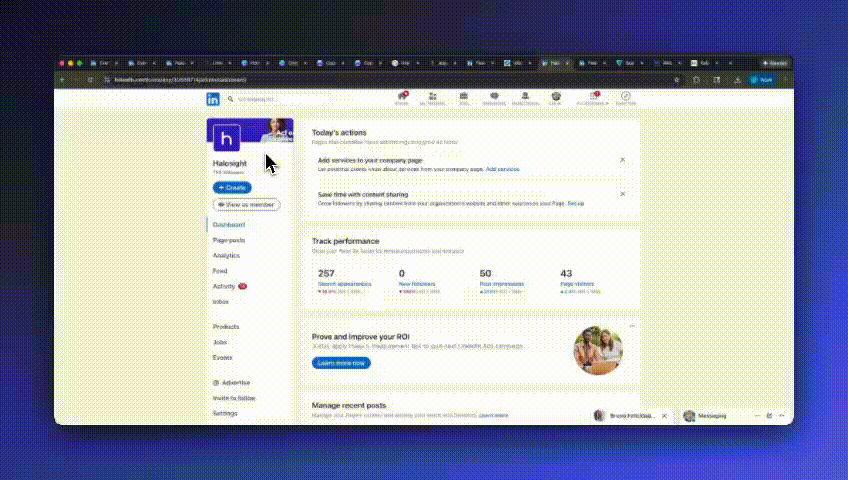
Task: Open Jobs in the sidebar
Action: point(220,342)
